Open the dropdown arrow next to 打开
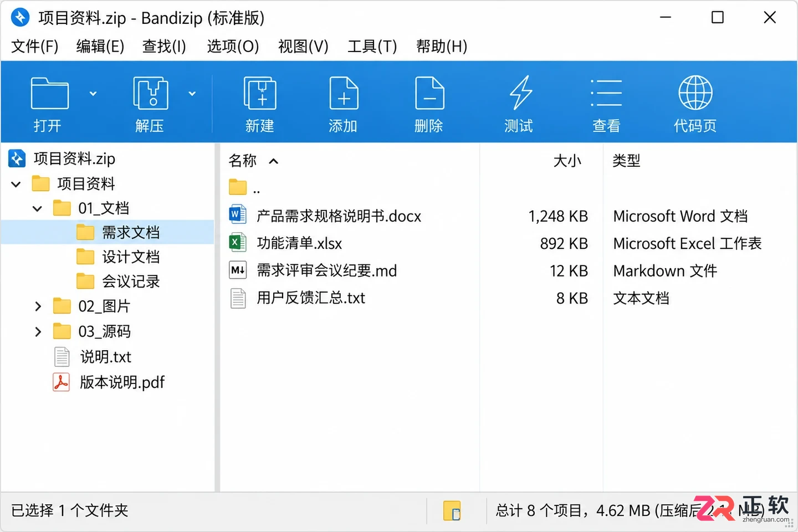Screen dimensions: 798x532 click(x=93, y=94)
